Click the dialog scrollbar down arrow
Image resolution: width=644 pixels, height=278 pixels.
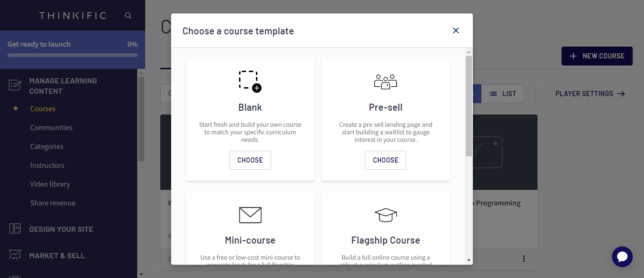[469, 260]
